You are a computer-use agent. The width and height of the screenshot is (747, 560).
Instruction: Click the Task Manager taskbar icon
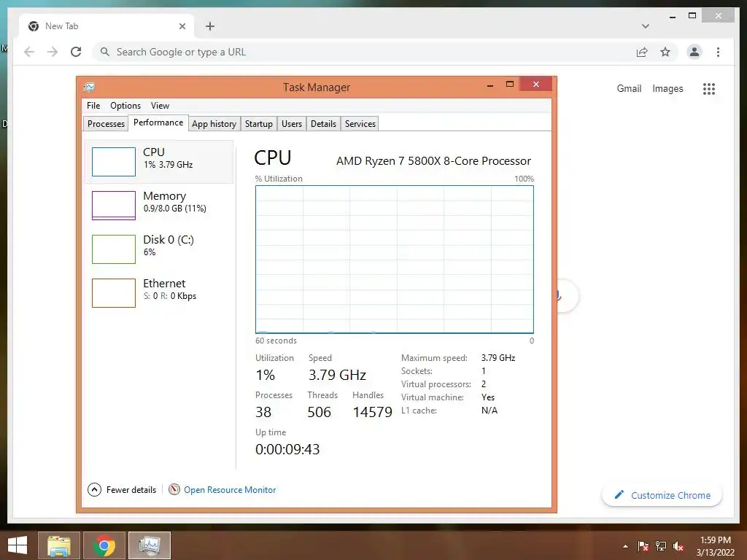coord(150,545)
